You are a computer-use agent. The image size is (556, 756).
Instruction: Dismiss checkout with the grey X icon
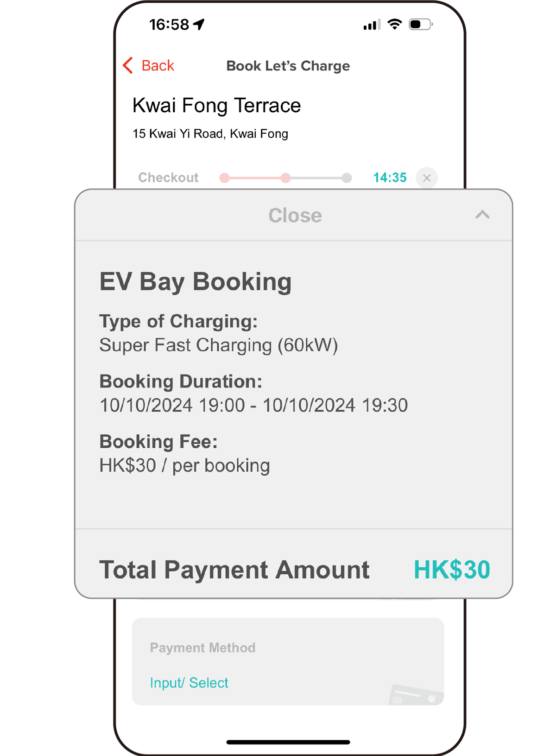pos(427,178)
